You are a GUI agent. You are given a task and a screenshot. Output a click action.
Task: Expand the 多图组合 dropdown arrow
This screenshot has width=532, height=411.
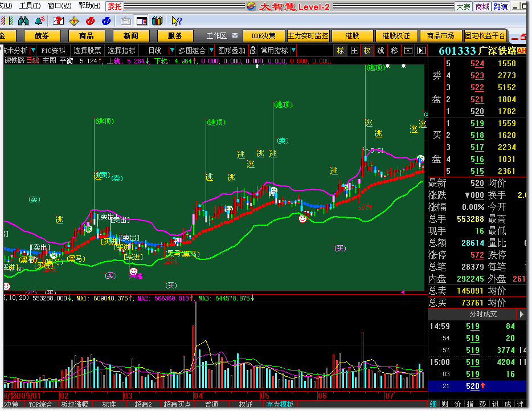point(211,50)
